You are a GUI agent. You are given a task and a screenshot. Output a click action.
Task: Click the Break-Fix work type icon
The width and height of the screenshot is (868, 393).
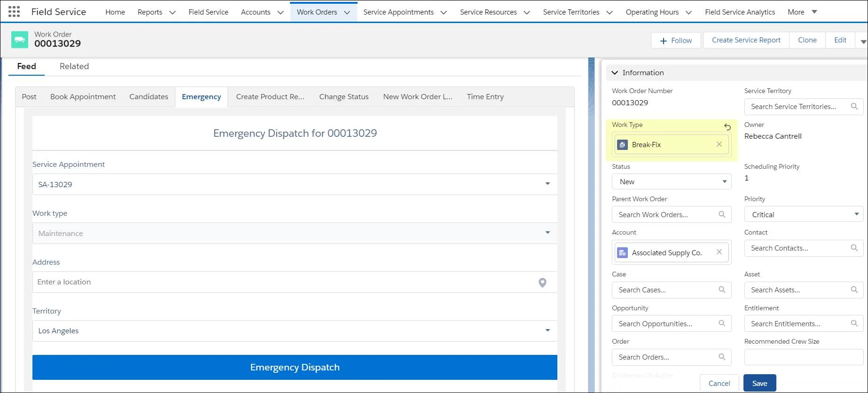pyautogui.click(x=622, y=145)
